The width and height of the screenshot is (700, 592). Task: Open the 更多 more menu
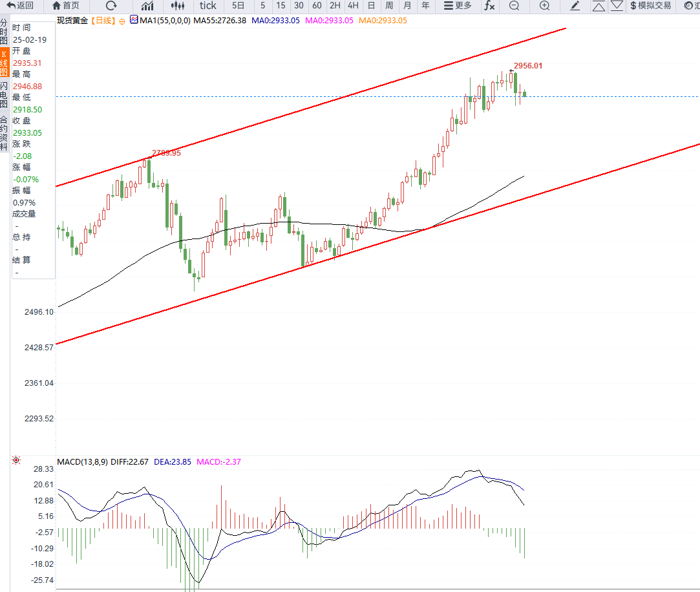(458, 6)
